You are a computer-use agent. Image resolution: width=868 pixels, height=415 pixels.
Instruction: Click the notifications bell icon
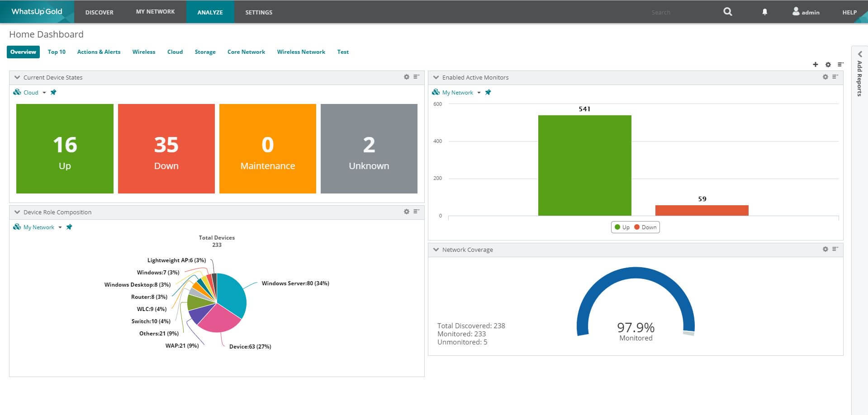764,11
